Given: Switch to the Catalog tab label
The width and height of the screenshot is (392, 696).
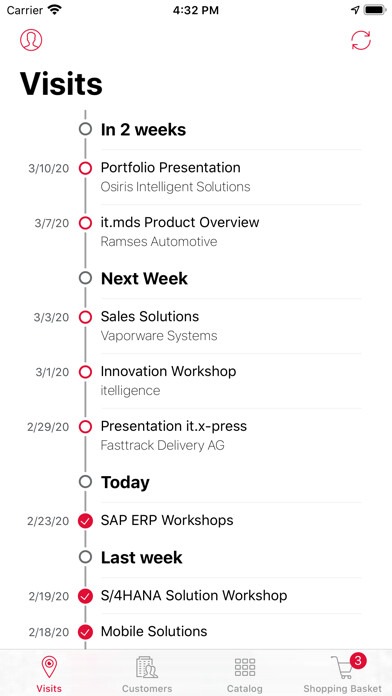Looking at the screenshot, I should click(245, 689).
